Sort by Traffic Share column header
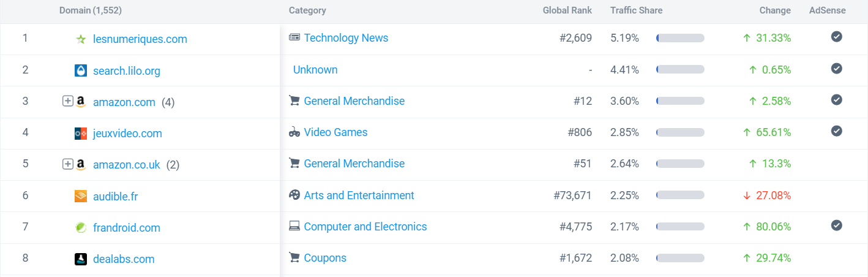868x277 pixels. [636, 10]
